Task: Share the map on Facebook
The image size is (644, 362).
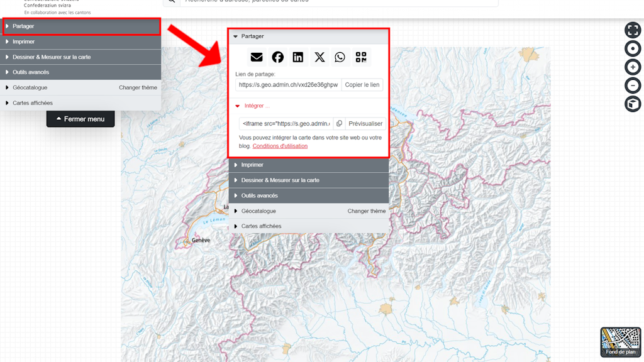Action: [x=277, y=57]
